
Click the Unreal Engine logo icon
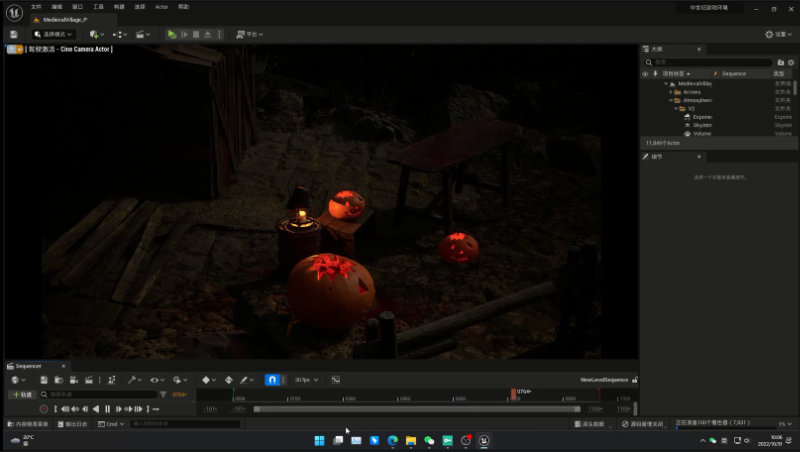coord(14,13)
